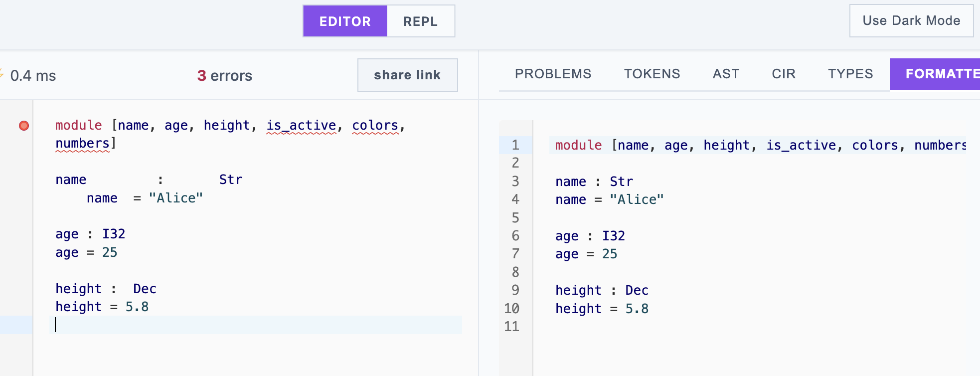Open the PROBLEMS tab
This screenshot has height=376, width=980.
coord(553,74)
